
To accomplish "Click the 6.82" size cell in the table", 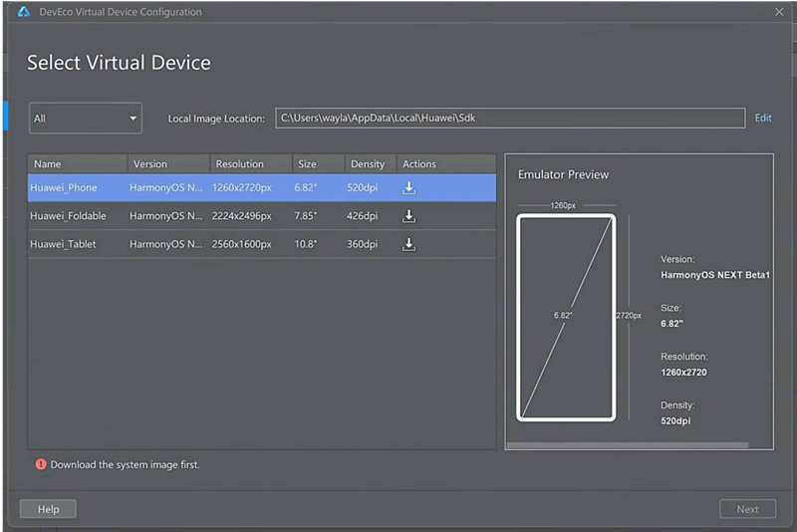I will pos(306,187).
